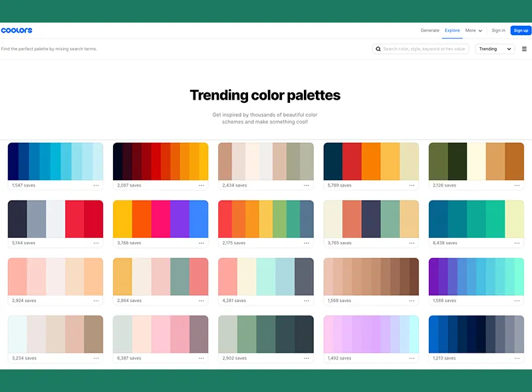Open the brown skin-tone palette with 1,568 saves
The width and height of the screenshot is (532, 392).
pos(371,276)
